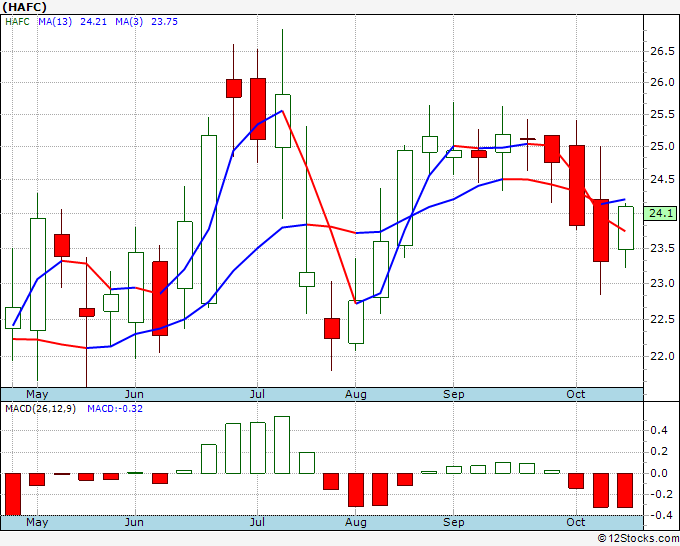Click the green 24.1 current price tag

(660, 213)
